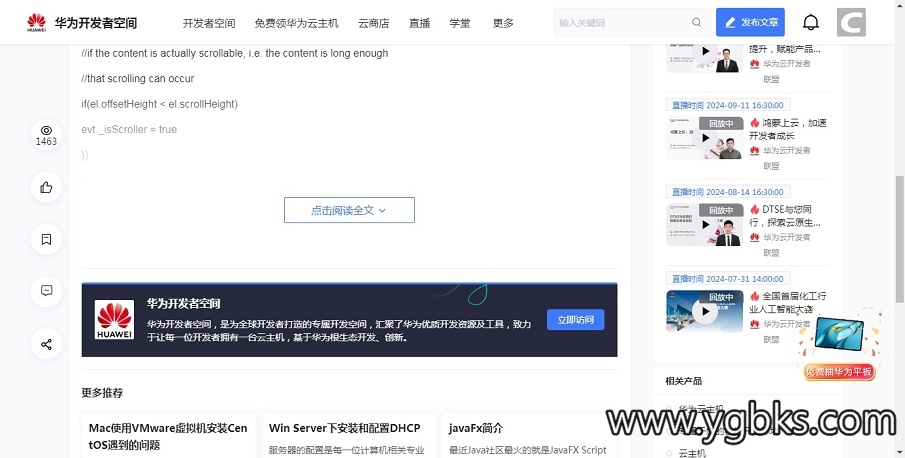
Task: Open article Mac使用VMware虚拟机安装CentOS遇到的问题
Action: point(168,436)
